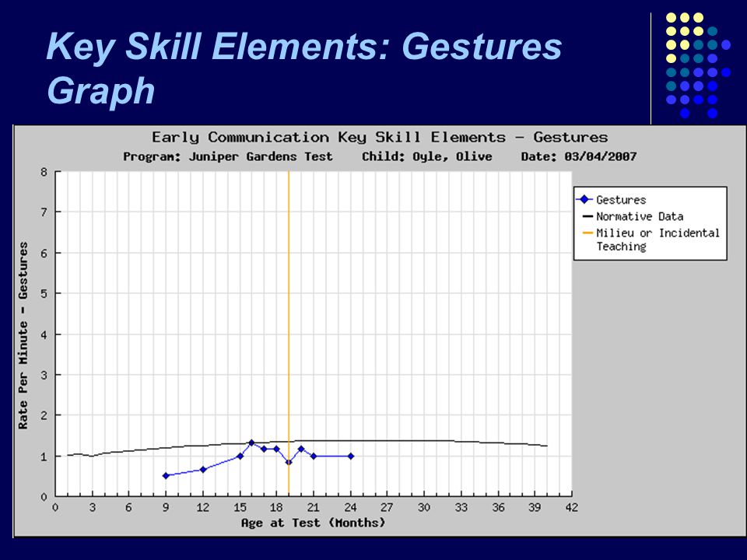Click the 'Age at Test (Months)' axis label
Screen dimensions: 747x560
(313, 523)
